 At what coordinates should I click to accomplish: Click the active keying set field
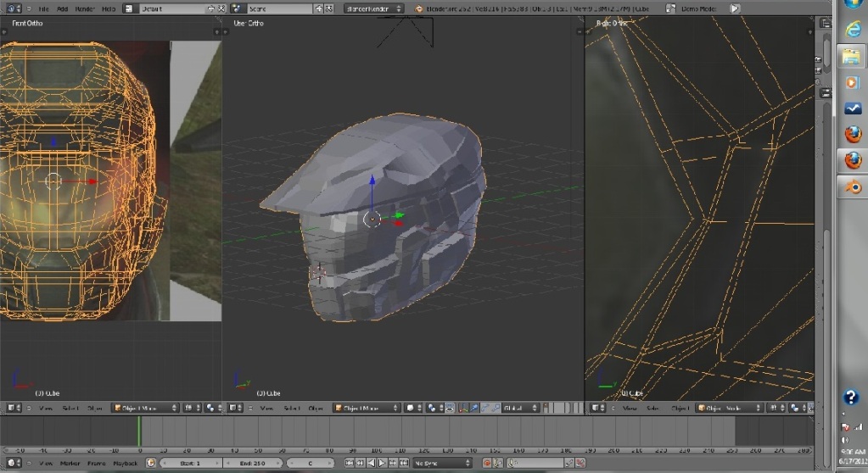(536, 463)
